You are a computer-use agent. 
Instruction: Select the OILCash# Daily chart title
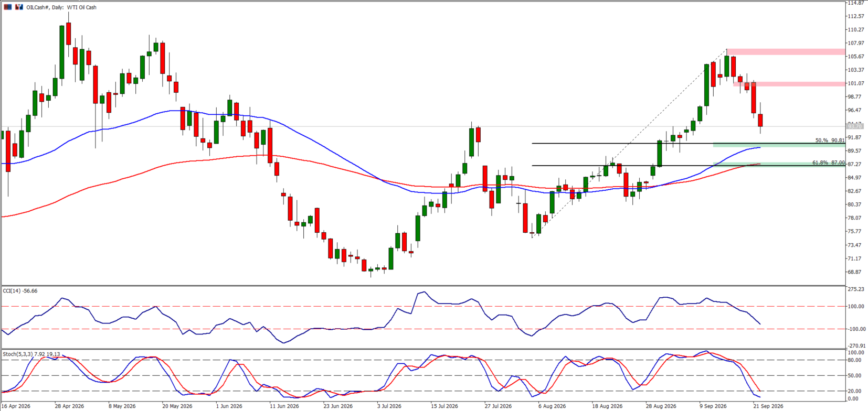click(x=61, y=7)
